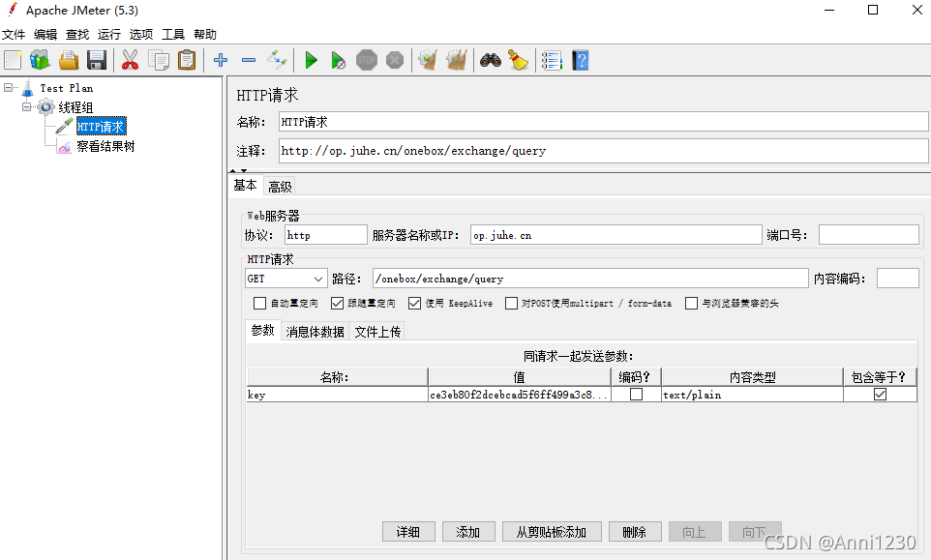The image size is (931, 560).
Task: Click the 端口号 port field
Action: [869, 235]
